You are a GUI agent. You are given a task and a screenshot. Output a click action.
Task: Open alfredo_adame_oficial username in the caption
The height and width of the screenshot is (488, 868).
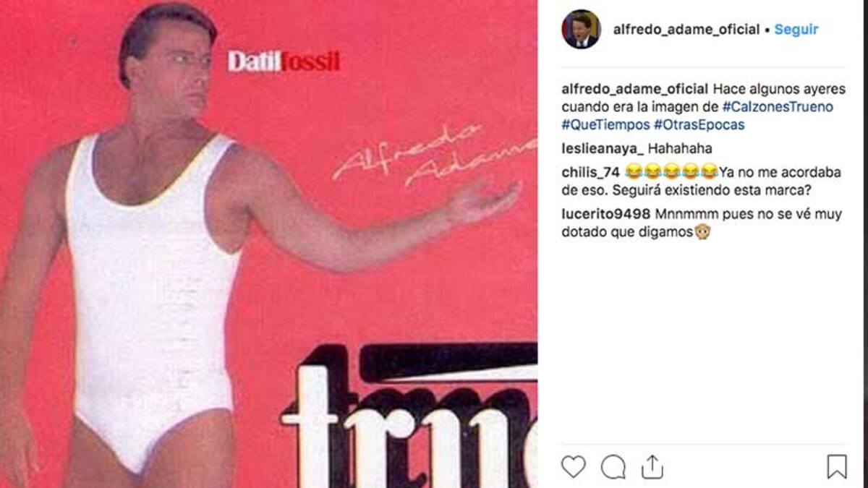pos(634,90)
